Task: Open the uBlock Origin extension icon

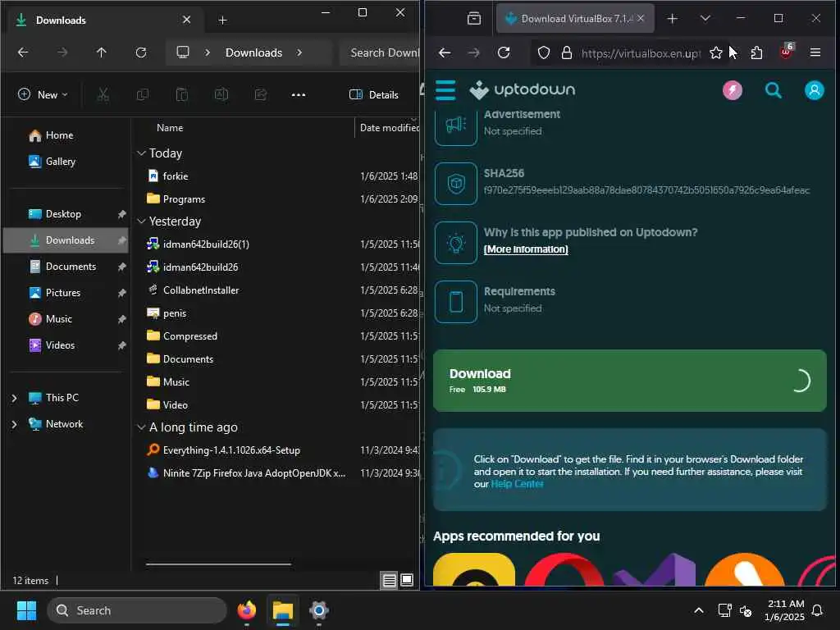Action: point(786,52)
